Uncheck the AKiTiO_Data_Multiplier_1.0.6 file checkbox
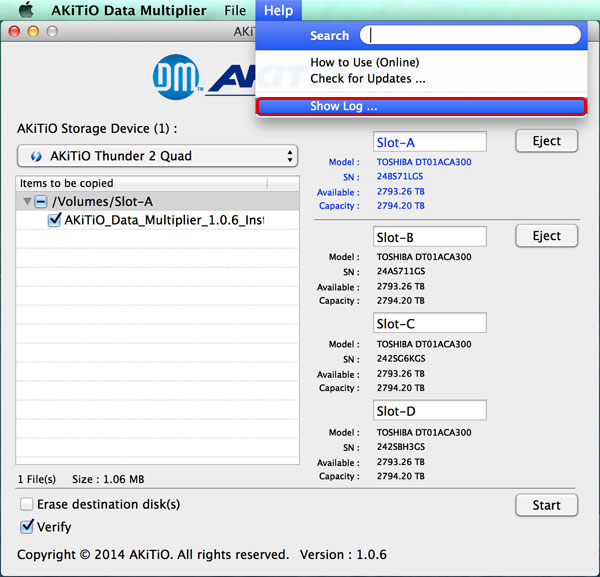The width and height of the screenshot is (600, 577). [x=55, y=220]
